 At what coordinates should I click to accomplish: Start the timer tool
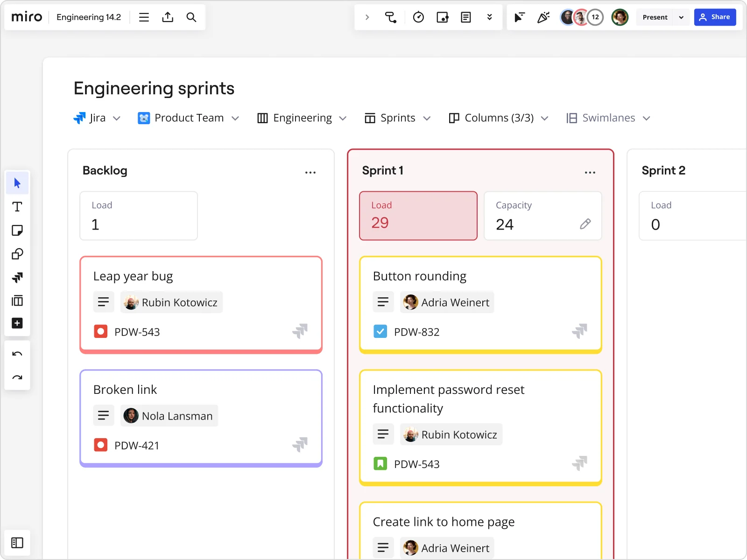(418, 17)
